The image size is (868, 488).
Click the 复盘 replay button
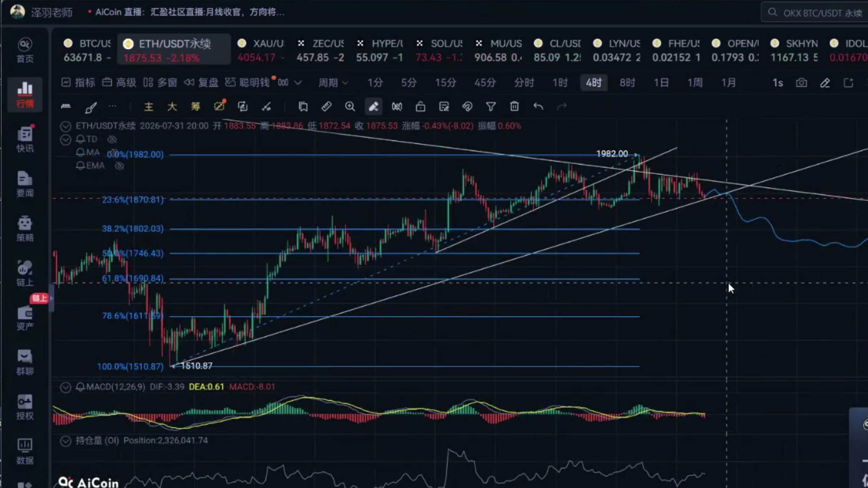[x=201, y=83]
